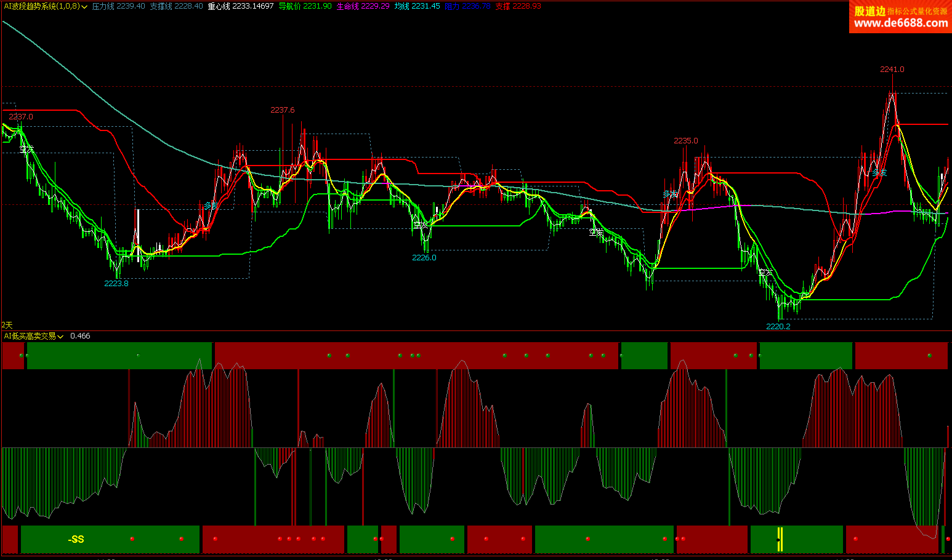The width and height of the screenshot is (952, 560).
Task: Click the 2220.2 low price marker
Action: pyautogui.click(x=778, y=326)
